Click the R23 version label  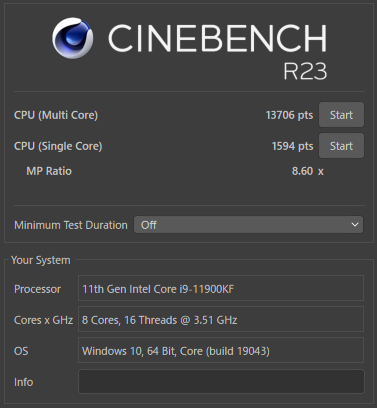[x=305, y=71]
